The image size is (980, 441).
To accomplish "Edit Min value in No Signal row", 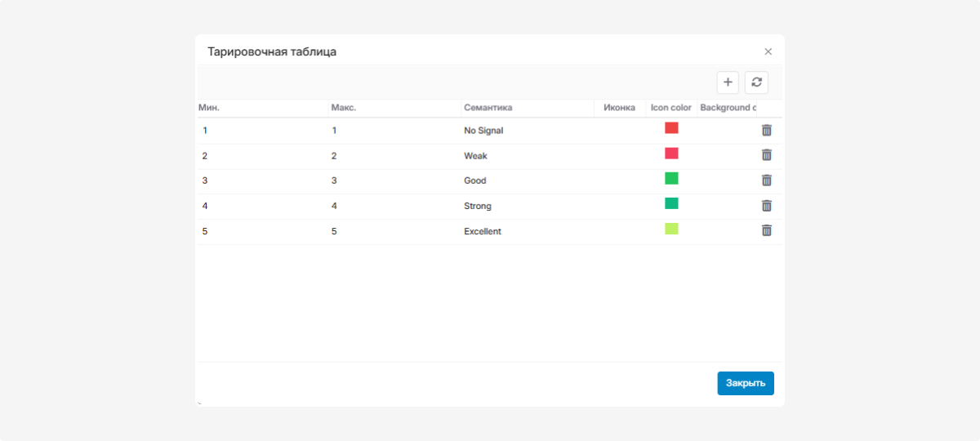I will 206,131.
